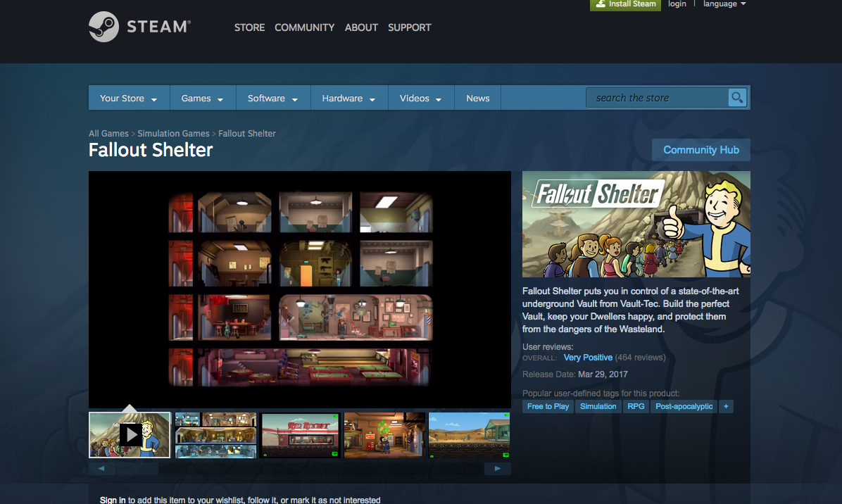Image resolution: width=842 pixels, height=504 pixels.
Task: Click the Fallout Shelter breadcrumb link
Action: click(247, 133)
